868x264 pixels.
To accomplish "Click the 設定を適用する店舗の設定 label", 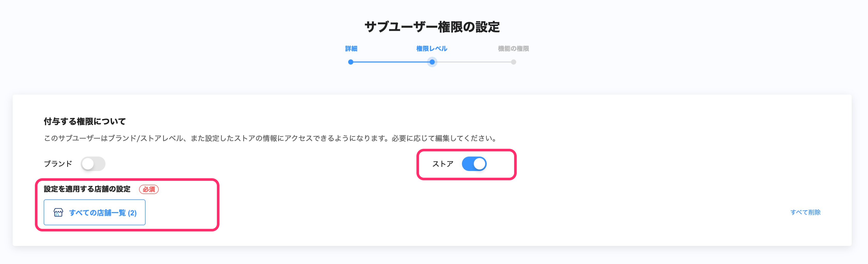I will point(87,189).
